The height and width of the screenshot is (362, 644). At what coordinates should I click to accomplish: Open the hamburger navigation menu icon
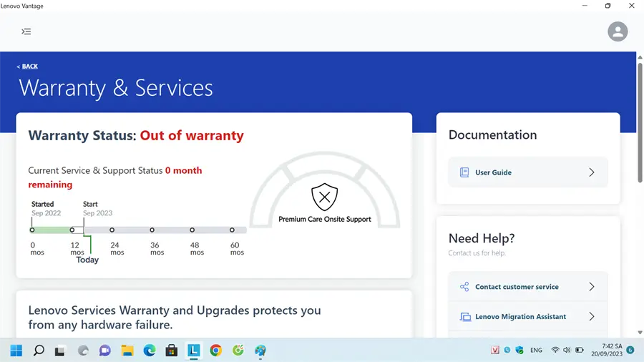click(x=26, y=31)
